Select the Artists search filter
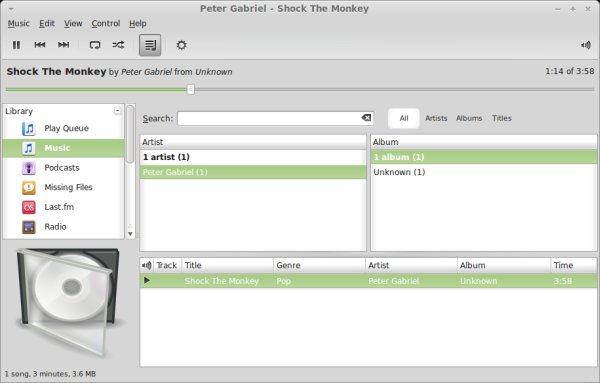Image resolution: width=600 pixels, height=383 pixels. click(436, 118)
